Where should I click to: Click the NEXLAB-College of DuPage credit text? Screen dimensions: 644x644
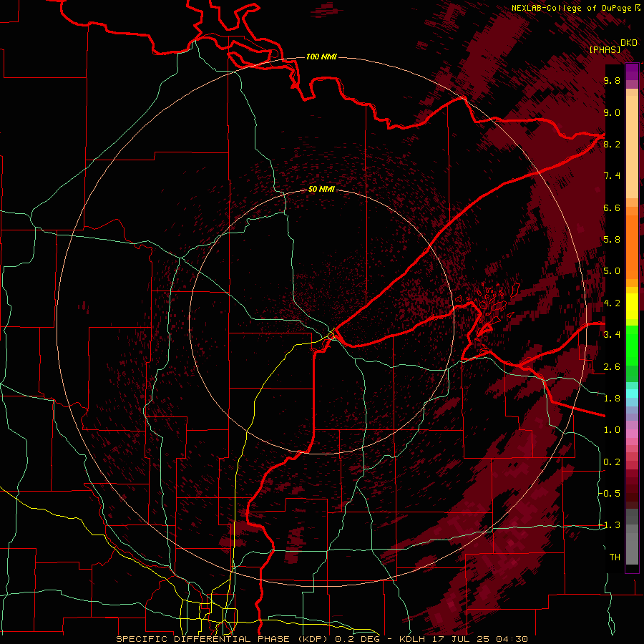[571, 8]
